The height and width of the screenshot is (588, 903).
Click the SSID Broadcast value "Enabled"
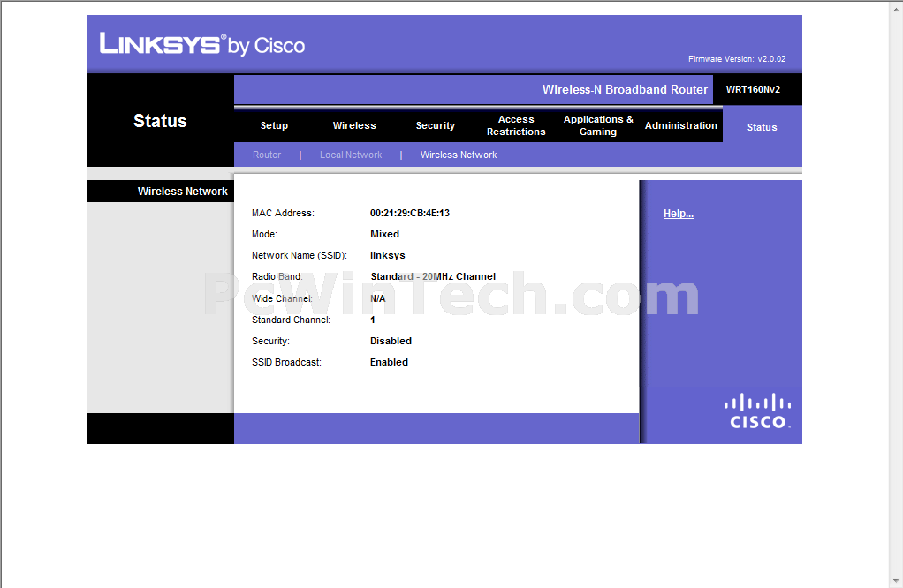[390, 363]
